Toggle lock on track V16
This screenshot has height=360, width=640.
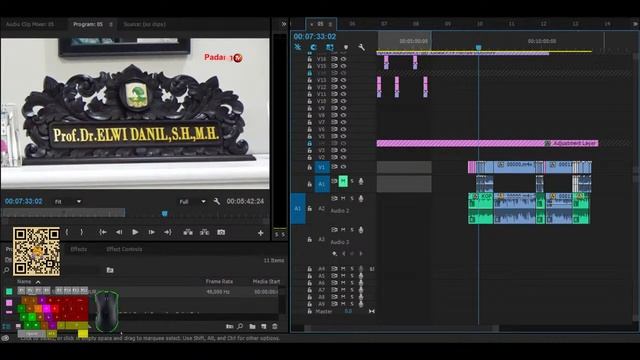[x=309, y=59]
